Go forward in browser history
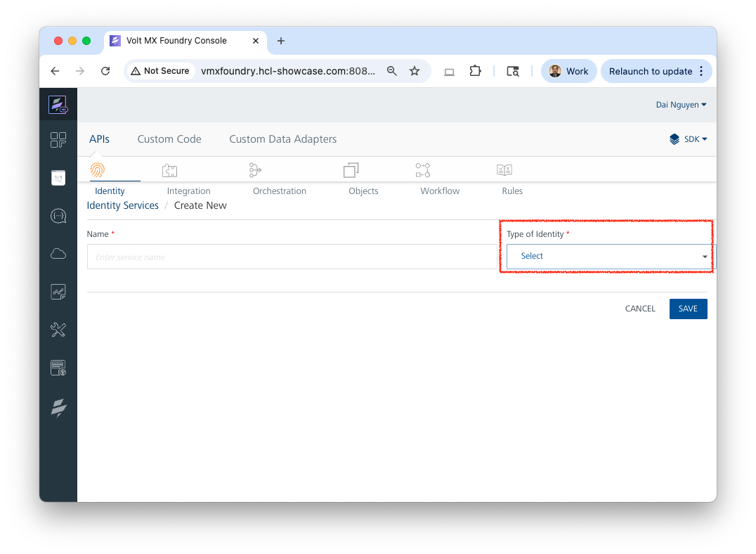 point(80,71)
